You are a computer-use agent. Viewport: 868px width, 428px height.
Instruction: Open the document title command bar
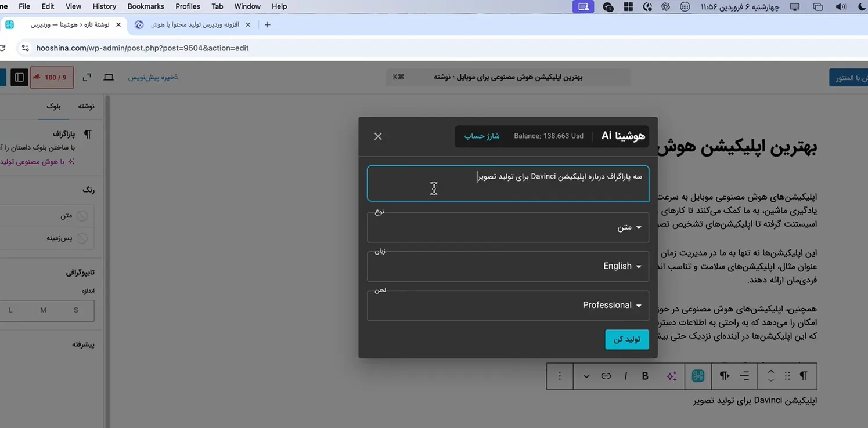point(508,77)
